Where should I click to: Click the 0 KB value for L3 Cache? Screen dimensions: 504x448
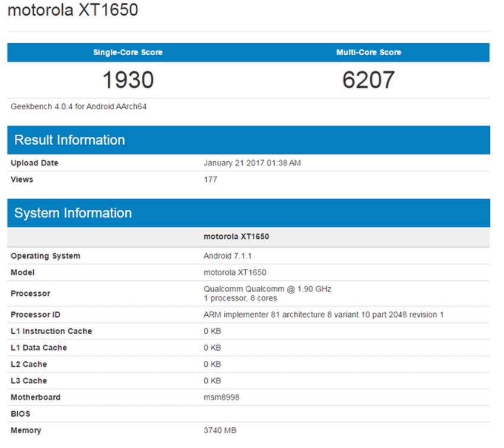(212, 381)
